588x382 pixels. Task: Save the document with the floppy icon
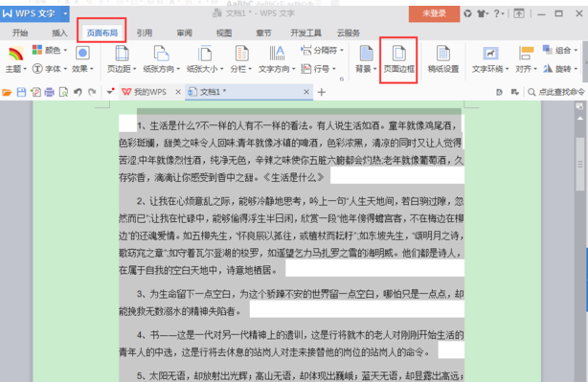[21, 92]
